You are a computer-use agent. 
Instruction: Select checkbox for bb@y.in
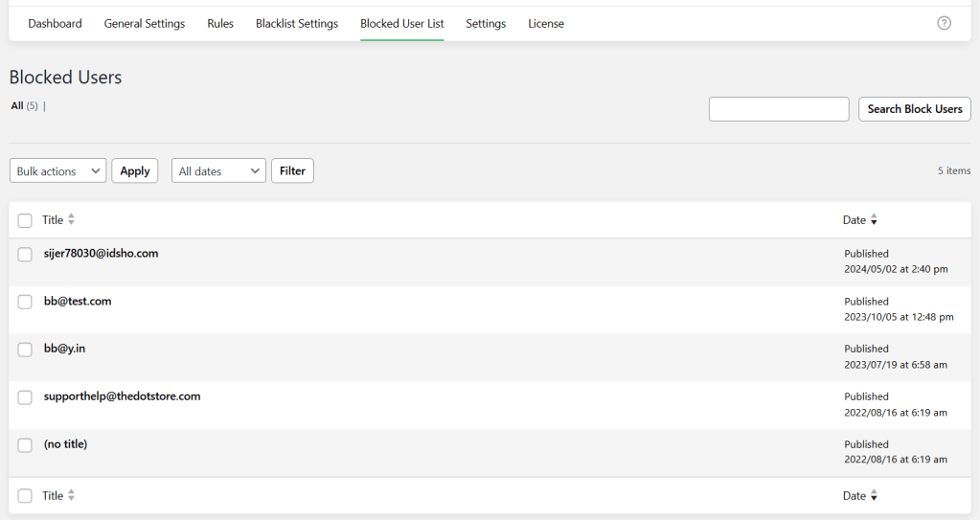[25, 350]
